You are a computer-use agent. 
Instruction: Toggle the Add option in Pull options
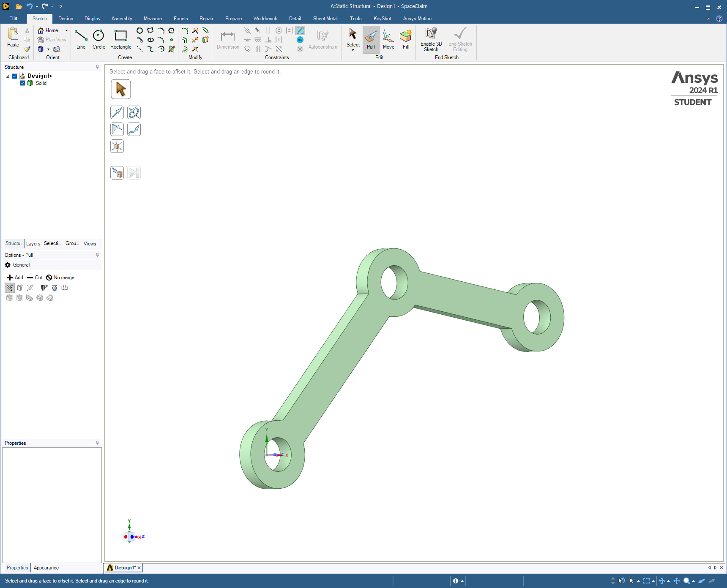pyautogui.click(x=15, y=278)
